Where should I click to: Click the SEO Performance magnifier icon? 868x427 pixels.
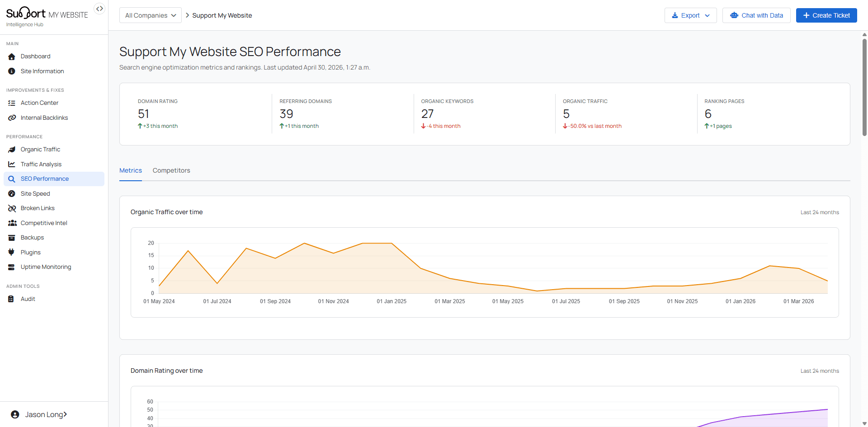click(x=12, y=179)
